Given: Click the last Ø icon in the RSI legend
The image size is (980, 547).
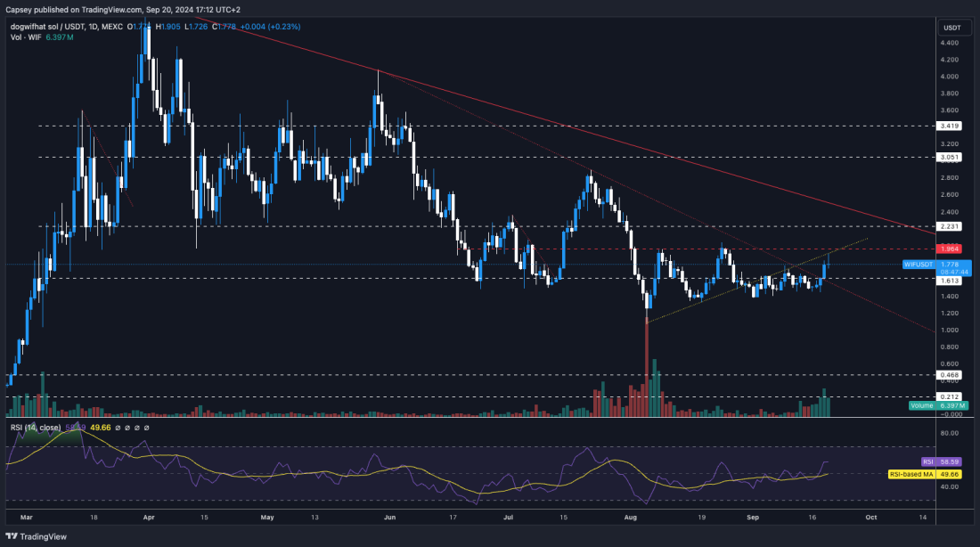Looking at the screenshot, I should click(x=146, y=429).
